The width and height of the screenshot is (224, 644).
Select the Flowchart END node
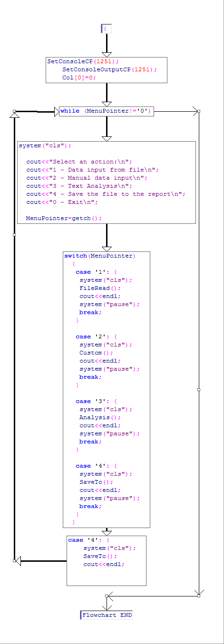[107, 615]
